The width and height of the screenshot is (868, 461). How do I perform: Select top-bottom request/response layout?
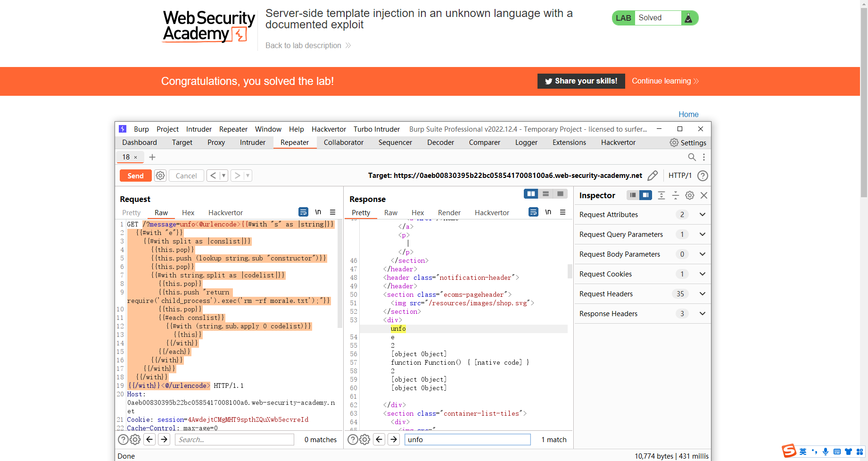[546, 194]
